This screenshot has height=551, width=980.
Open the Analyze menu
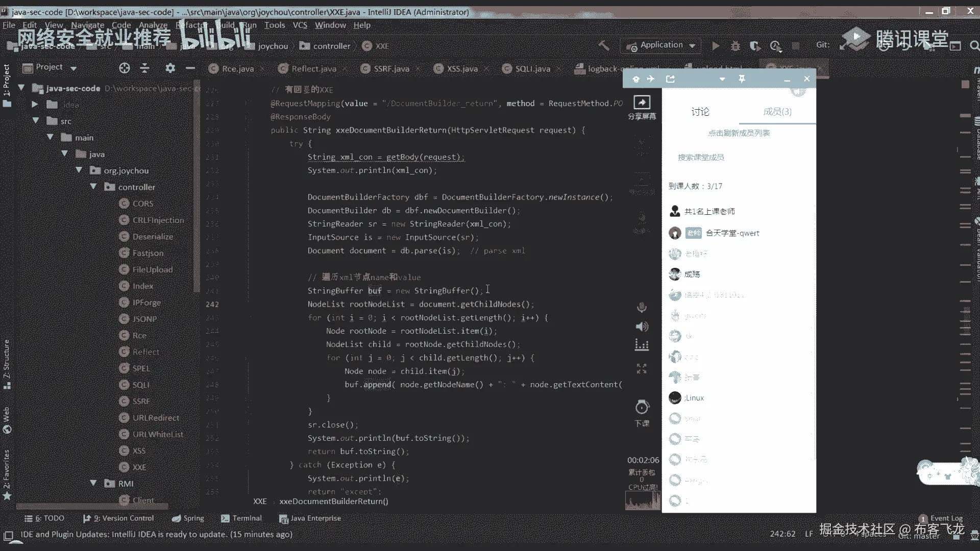tap(153, 25)
